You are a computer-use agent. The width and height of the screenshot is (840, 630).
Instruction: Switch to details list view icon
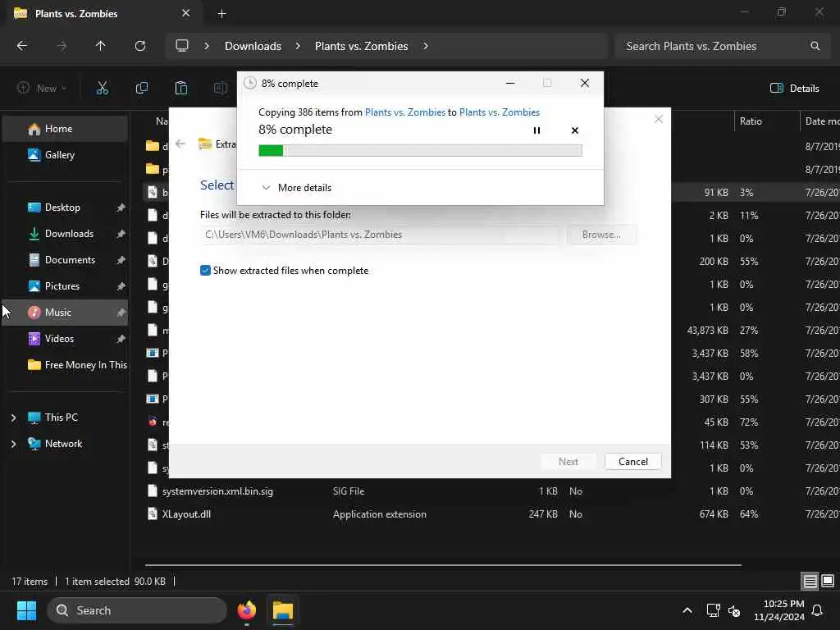[810, 581]
